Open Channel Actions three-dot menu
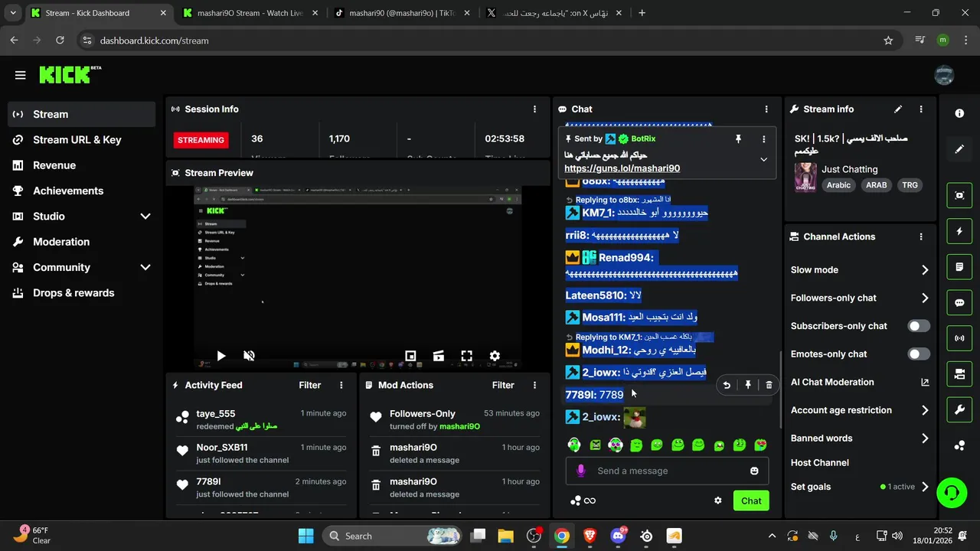This screenshot has height=551, width=980. (921, 237)
